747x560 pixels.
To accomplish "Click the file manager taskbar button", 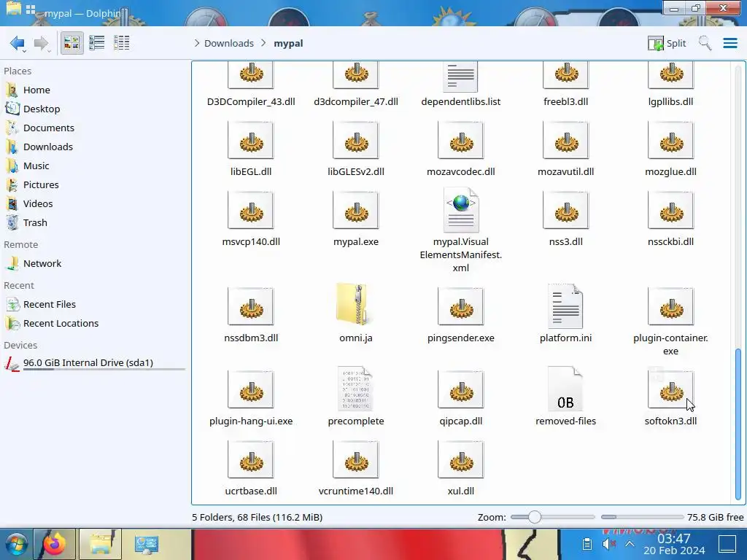I will pos(101,544).
